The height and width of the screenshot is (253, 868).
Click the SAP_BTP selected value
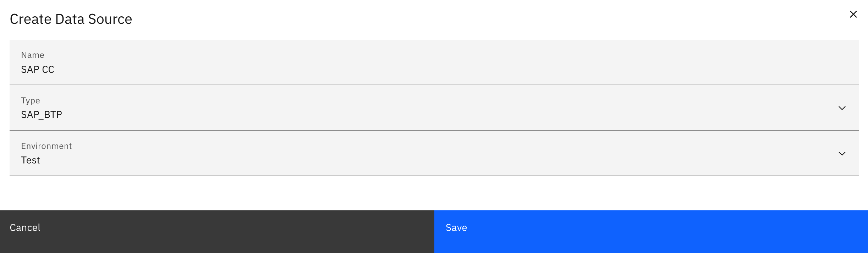(42, 115)
